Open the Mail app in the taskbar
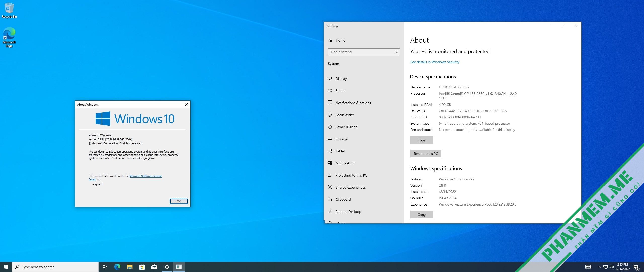This screenshot has width=644, height=272. click(x=154, y=267)
